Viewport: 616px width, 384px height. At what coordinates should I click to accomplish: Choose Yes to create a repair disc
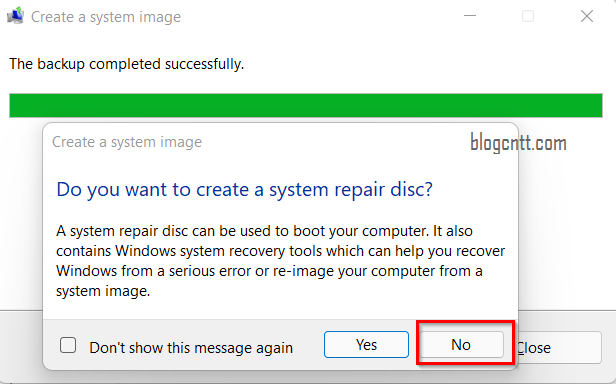tap(366, 345)
